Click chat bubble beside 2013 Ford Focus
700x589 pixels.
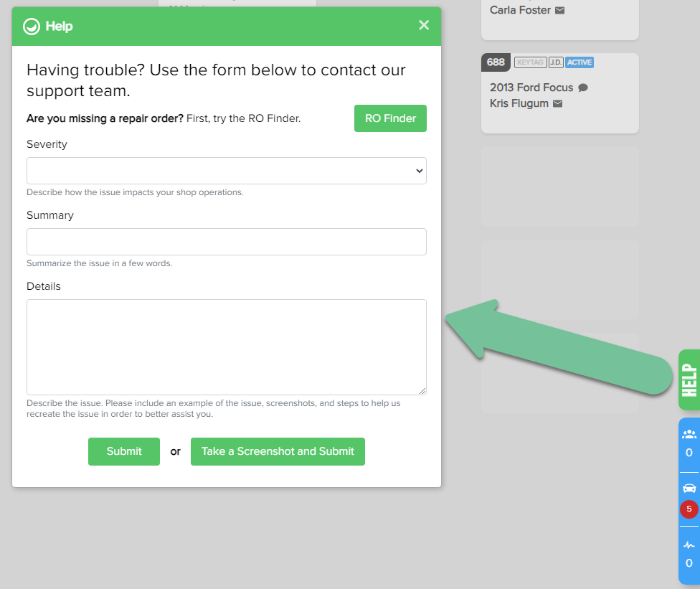(x=583, y=88)
